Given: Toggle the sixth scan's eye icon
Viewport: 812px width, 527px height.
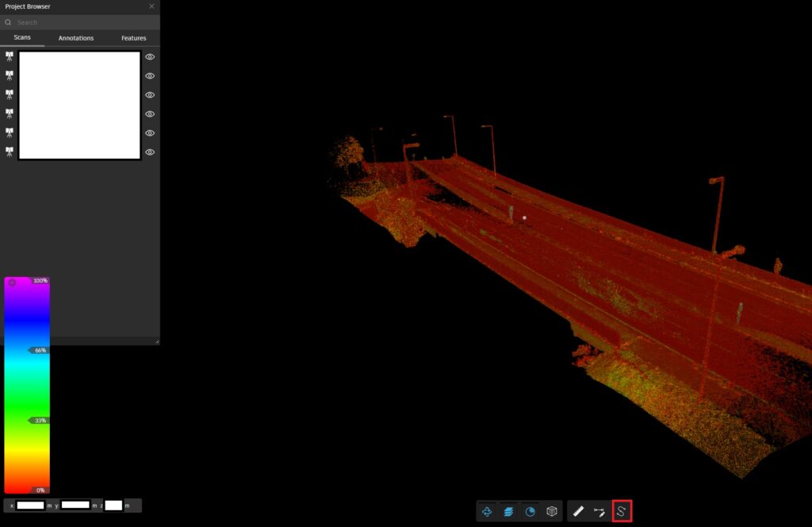Looking at the screenshot, I should pos(150,152).
